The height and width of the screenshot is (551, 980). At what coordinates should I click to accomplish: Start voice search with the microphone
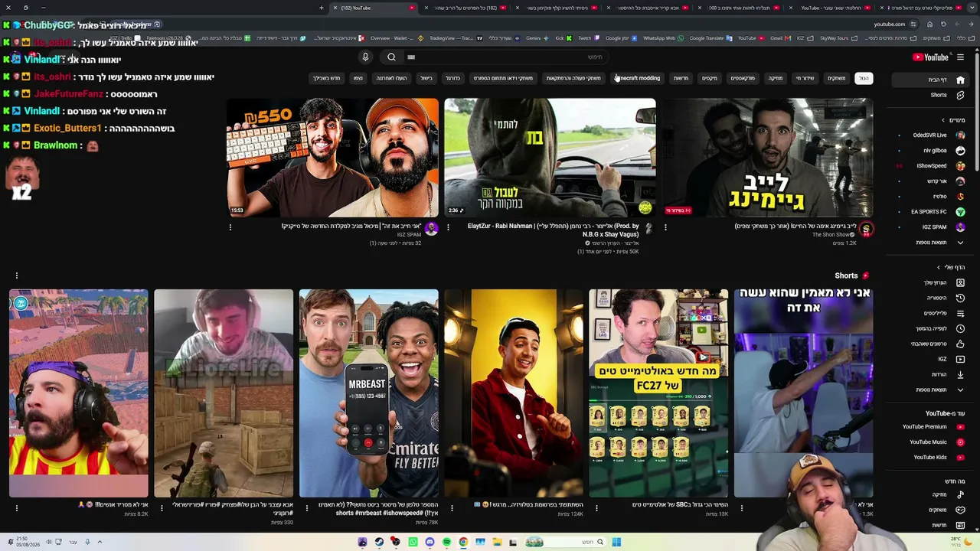point(365,57)
